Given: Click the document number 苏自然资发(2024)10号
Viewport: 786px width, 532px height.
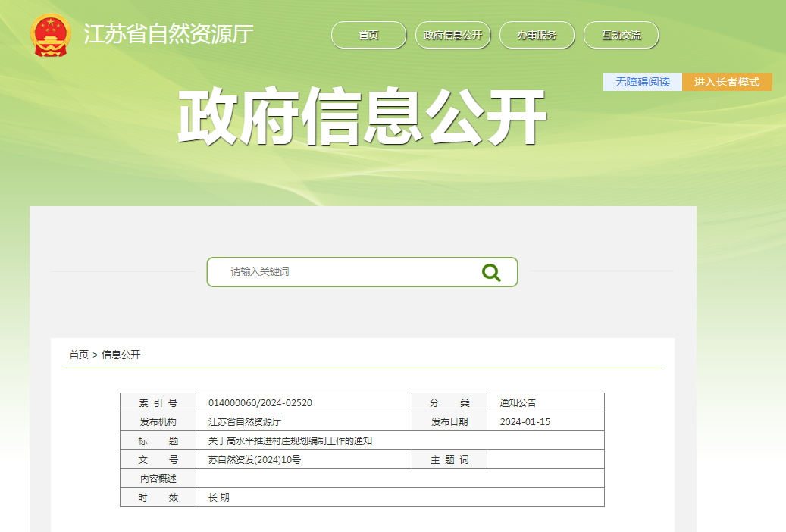Looking at the screenshot, I should tap(255, 460).
